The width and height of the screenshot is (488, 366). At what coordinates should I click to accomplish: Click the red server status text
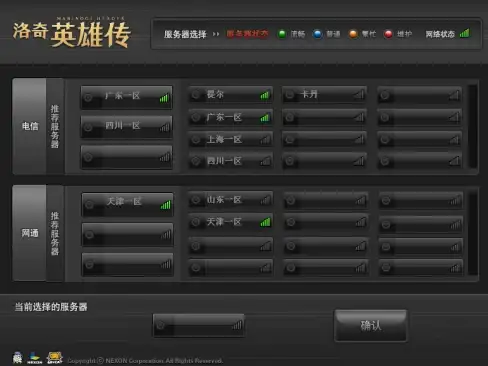247,34
